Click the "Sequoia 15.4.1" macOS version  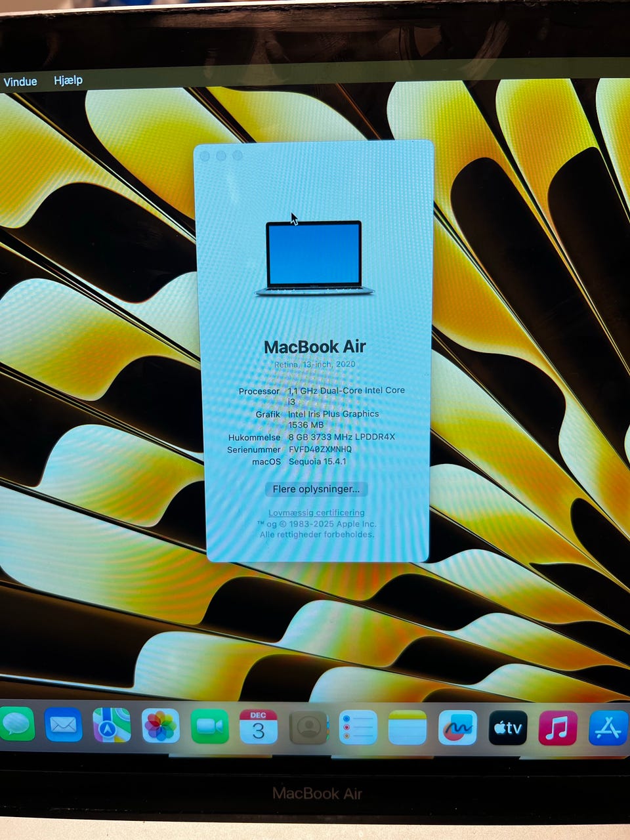click(318, 461)
